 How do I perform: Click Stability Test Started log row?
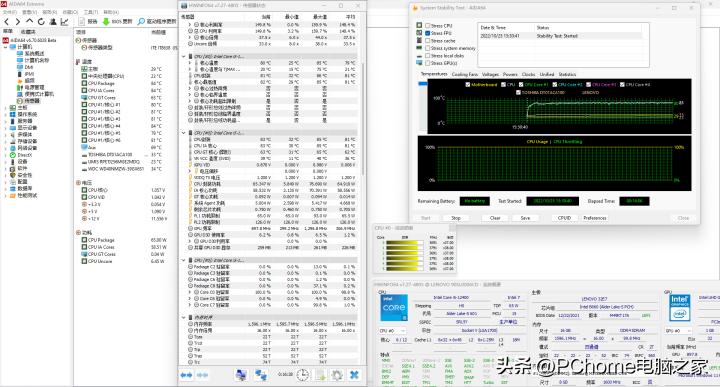(x=563, y=36)
